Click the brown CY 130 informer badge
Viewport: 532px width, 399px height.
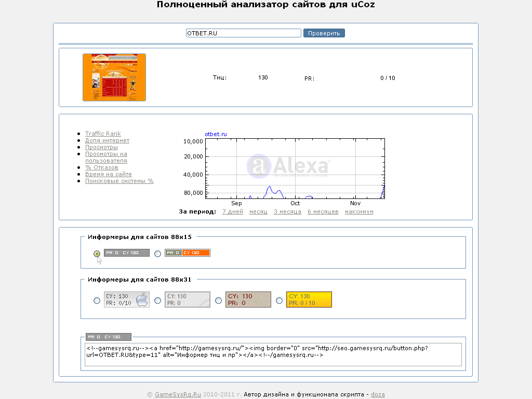[x=248, y=300]
